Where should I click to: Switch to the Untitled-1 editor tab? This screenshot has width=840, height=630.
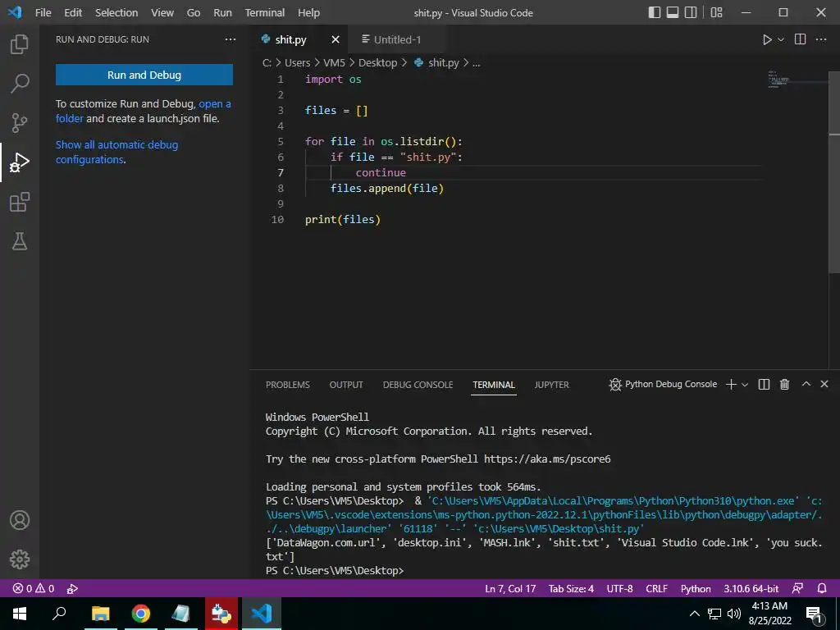click(397, 39)
